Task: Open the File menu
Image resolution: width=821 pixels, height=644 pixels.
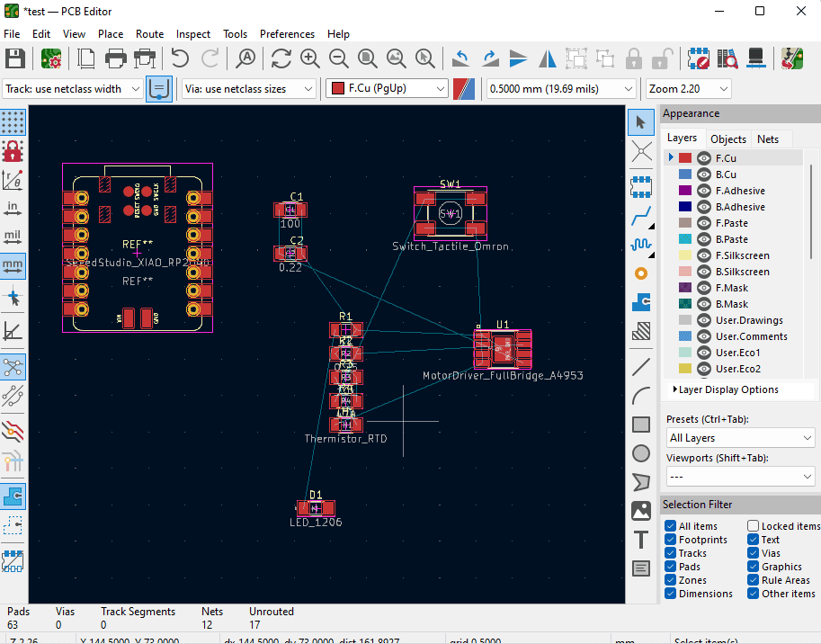Action: [x=12, y=34]
